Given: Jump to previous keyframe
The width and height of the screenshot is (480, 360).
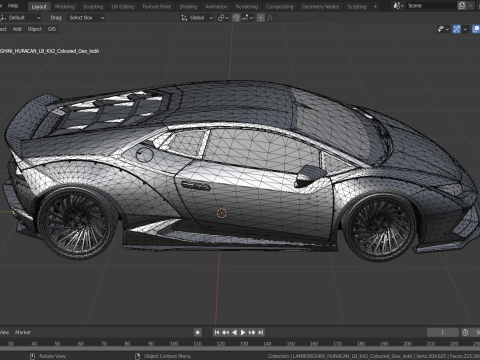Looking at the screenshot, I should click(226, 332).
